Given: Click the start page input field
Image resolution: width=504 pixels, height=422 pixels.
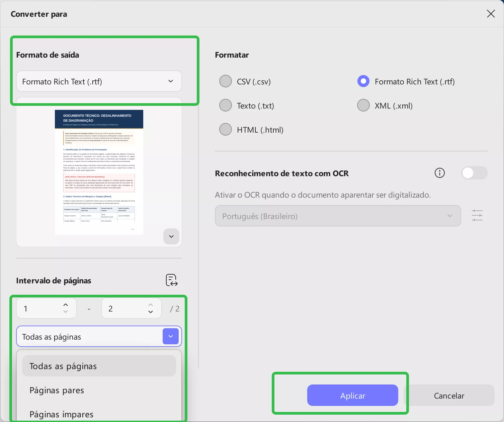Looking at the screenshot, I should (x=47, y=308).
